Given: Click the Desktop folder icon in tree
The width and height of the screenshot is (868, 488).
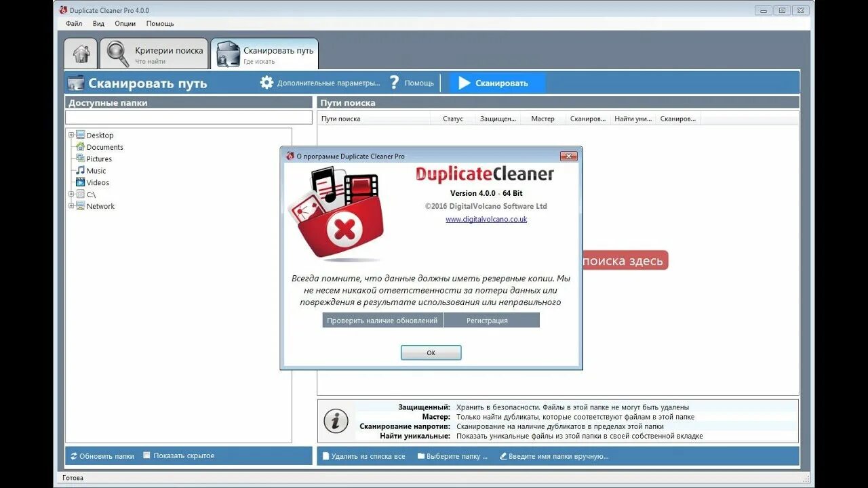Looking at the screenshot, I should pyautogui.click(x=81, y=135).
